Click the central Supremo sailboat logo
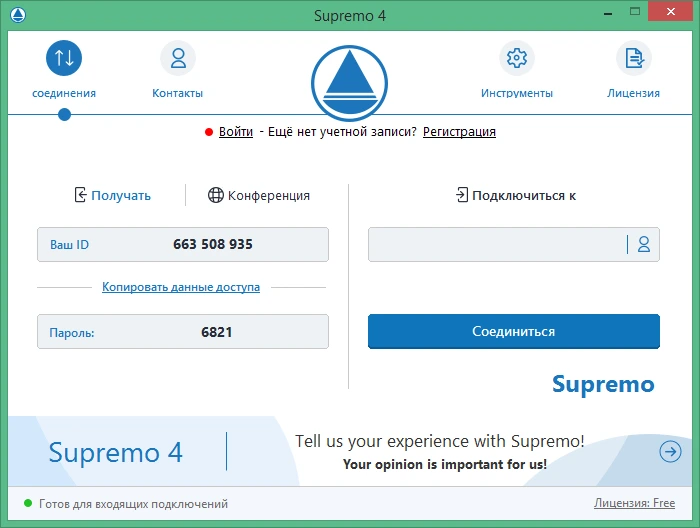This screenshot has height=528, width=700. (349, 83)
